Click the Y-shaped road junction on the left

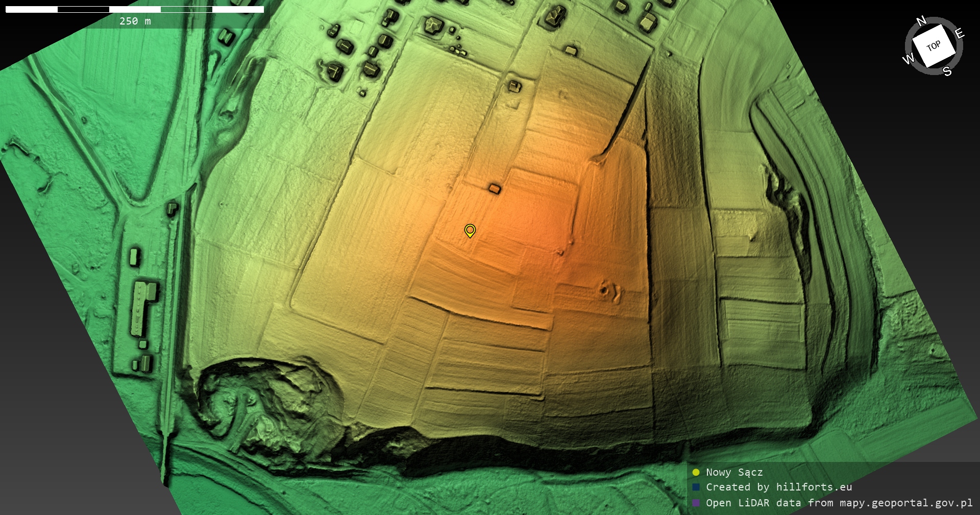tap(134, 203)
